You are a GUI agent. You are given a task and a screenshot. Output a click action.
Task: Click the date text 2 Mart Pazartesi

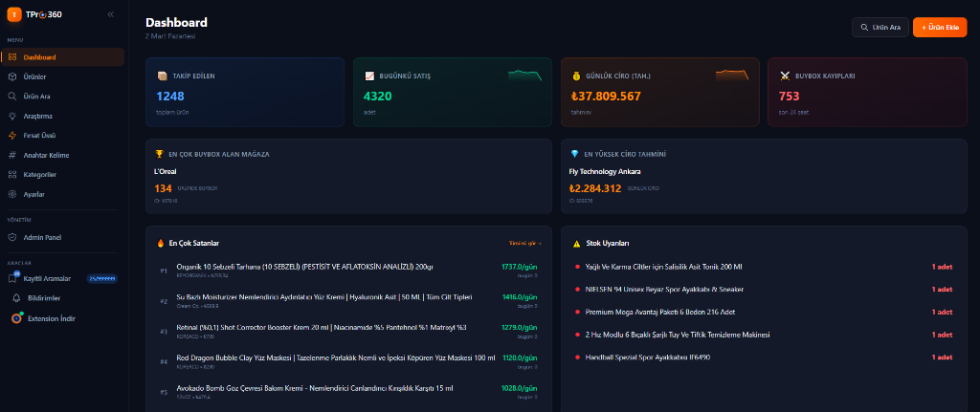(170, 37)
